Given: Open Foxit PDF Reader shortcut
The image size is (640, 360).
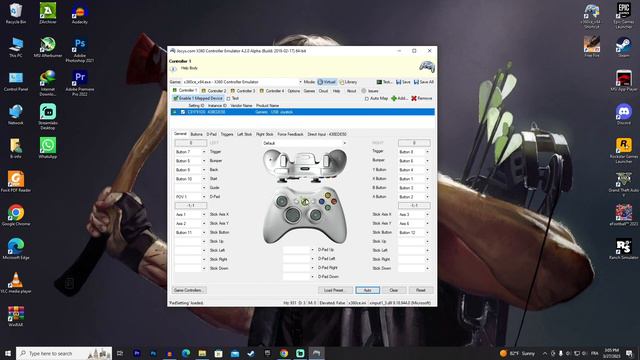Looking at the screenshot, I should tap(16, 182).
